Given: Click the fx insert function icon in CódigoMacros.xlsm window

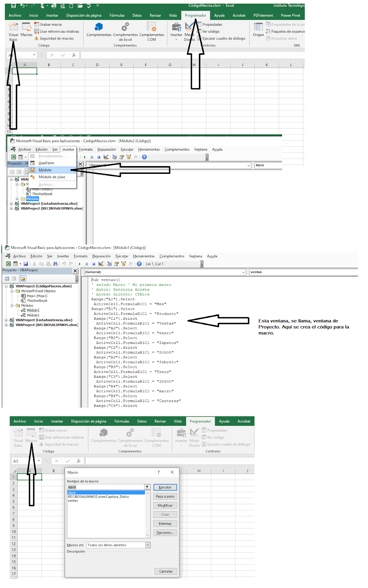Looking at the screenshot, I should (74, 55).
